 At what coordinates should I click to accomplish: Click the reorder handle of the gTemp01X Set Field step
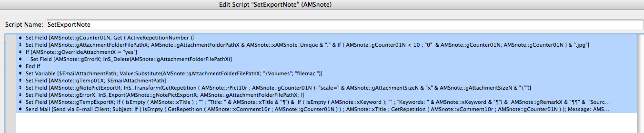(x=20, y=80)
